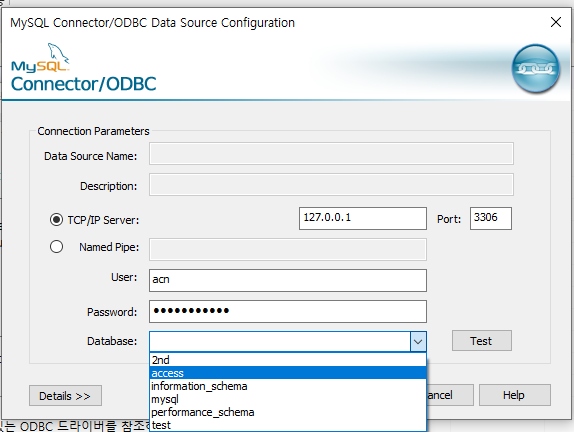
Task: Focus the Data Source Name field
Action: click(x=331, y=154)
